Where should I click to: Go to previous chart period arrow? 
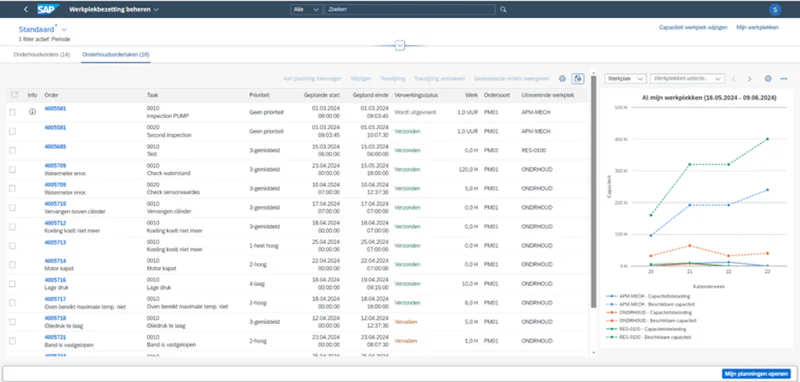(734, 79)
